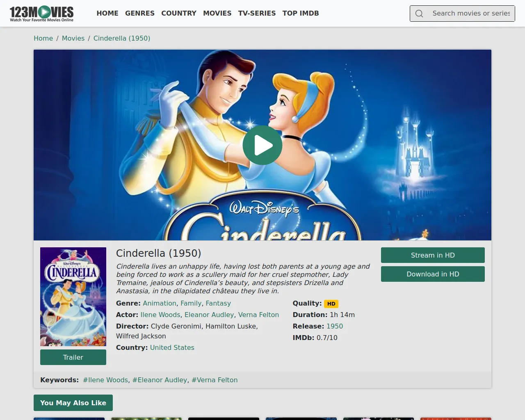Open actor Ilene Woods link
Screen dimensions: 525x420
[160, 315]
